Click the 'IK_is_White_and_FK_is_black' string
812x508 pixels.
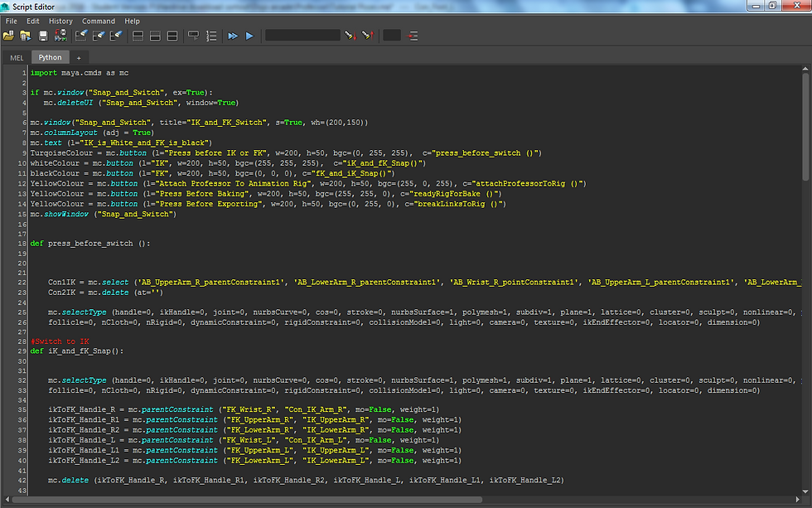(x=145, y=143)
